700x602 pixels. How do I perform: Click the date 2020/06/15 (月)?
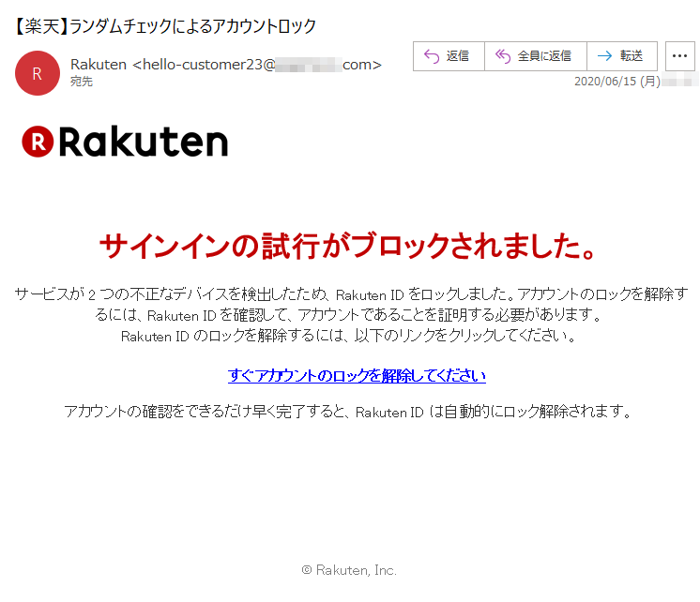(x=617, y=82)
